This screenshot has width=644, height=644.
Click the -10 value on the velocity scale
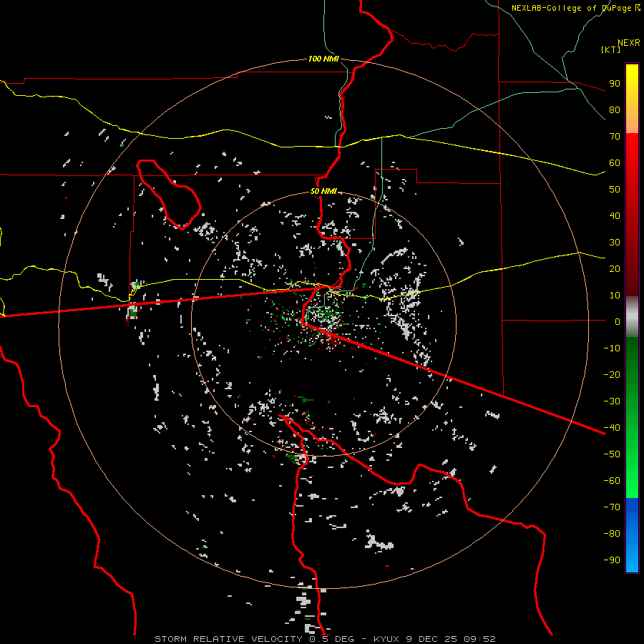click(612, 348)
